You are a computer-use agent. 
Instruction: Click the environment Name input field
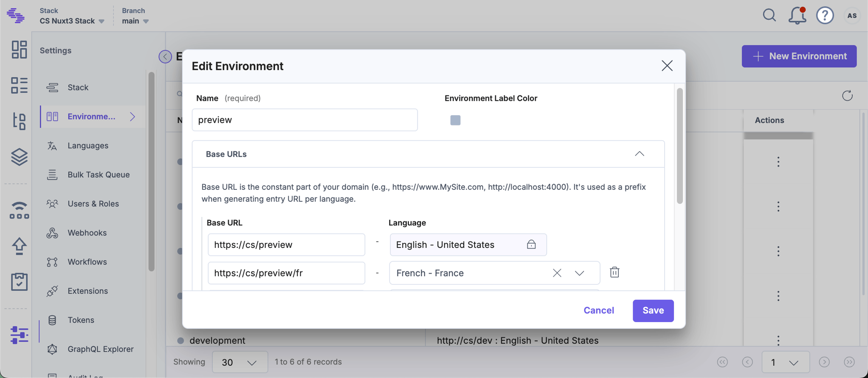coord(305,120)
